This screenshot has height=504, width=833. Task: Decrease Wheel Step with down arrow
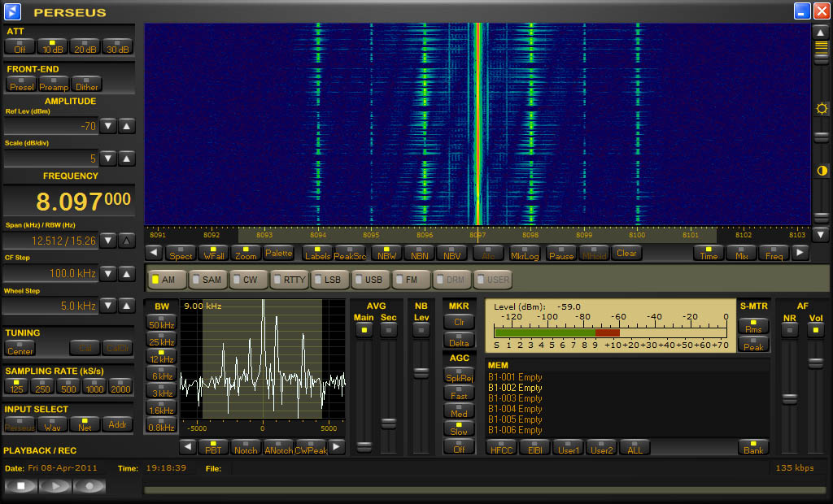[x=108, y=306]
